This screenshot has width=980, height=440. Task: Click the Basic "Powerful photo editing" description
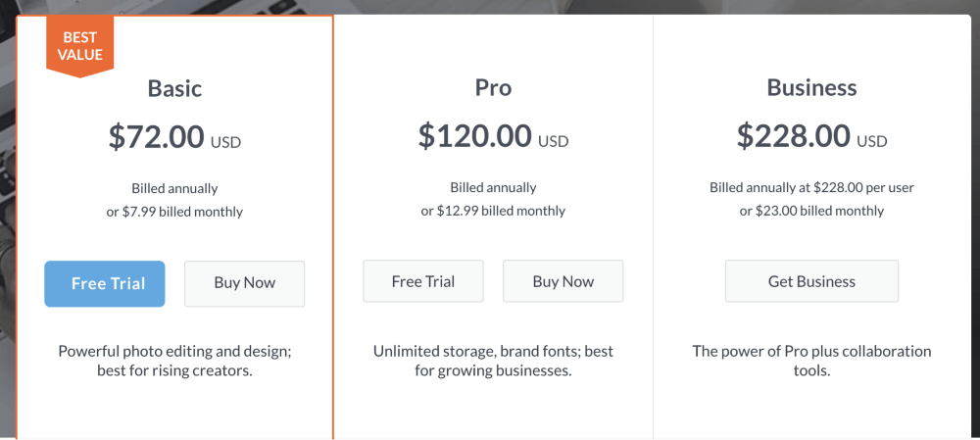pos(175,361)
